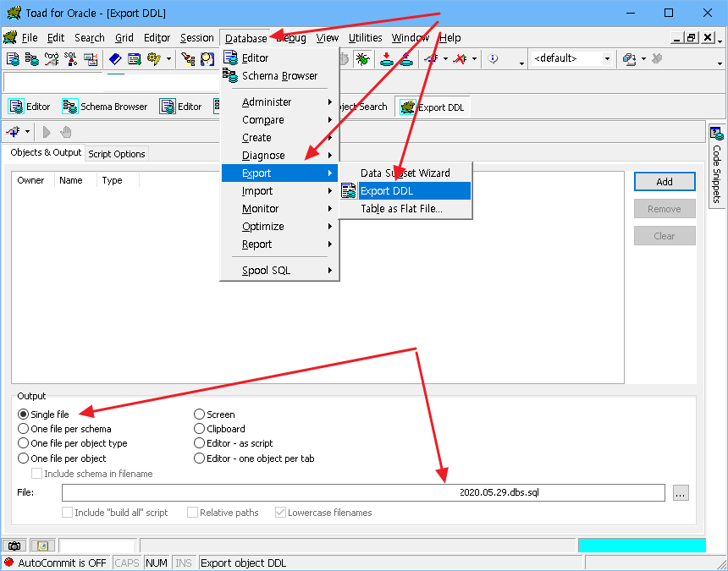Open Schema Browser from the main toolbar
This screenshot has width=728, height=571.
(x=32, y=59)
